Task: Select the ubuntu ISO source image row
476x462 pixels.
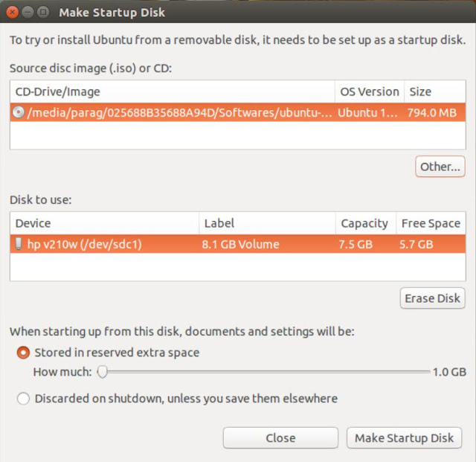Action: tap(178, 113)
